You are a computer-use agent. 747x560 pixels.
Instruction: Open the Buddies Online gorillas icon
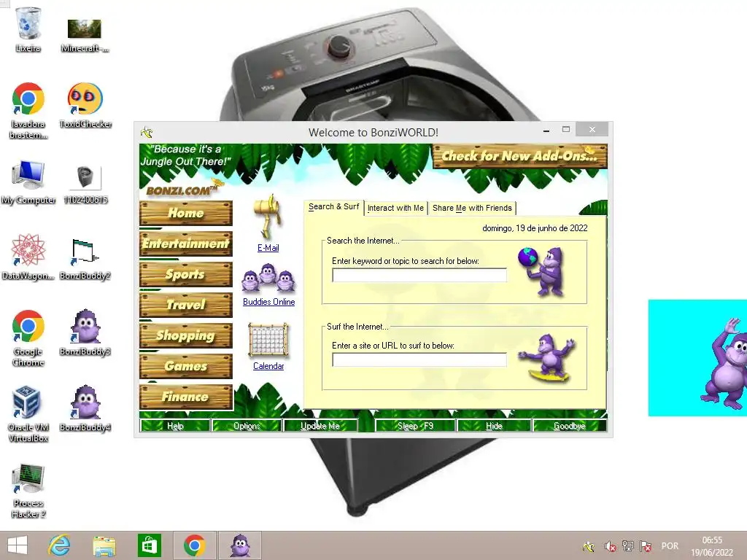[268, 278]
